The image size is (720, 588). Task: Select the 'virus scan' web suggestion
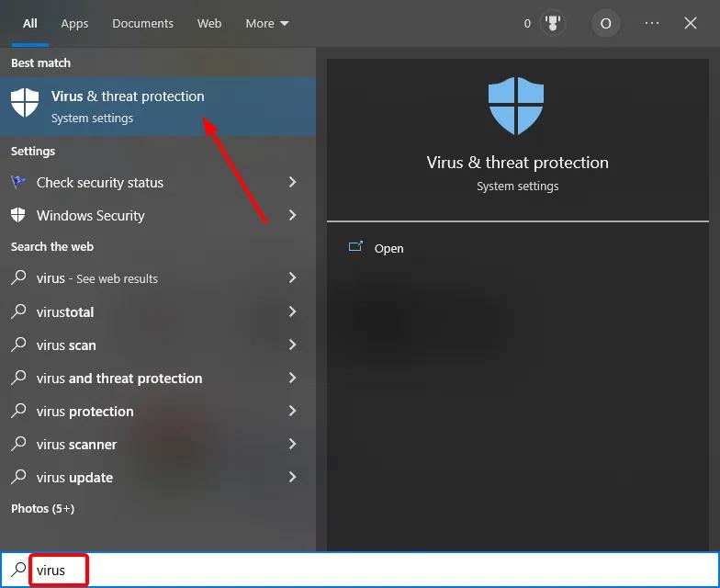coord(158,345)
